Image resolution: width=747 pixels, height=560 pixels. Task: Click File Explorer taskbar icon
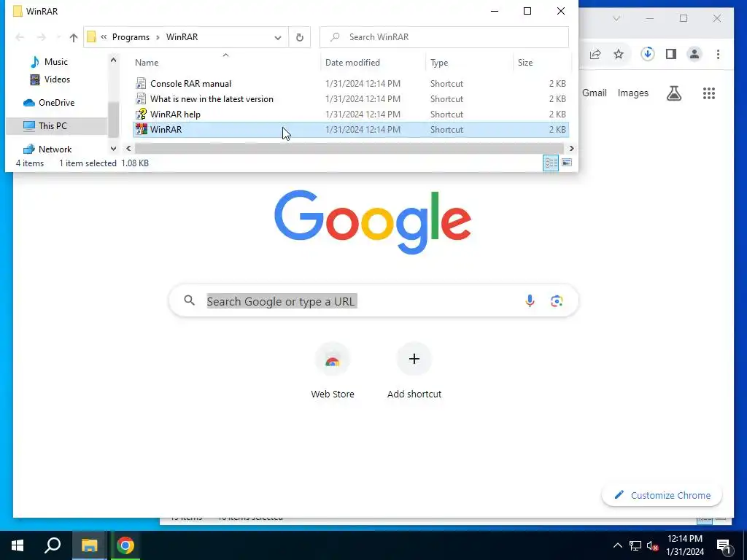(89, 545)
